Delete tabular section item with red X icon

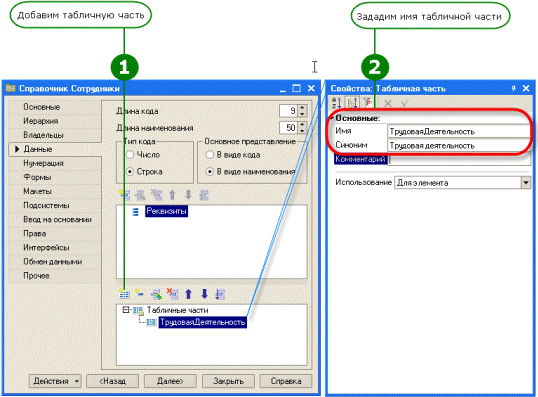(x=172, y=294)
